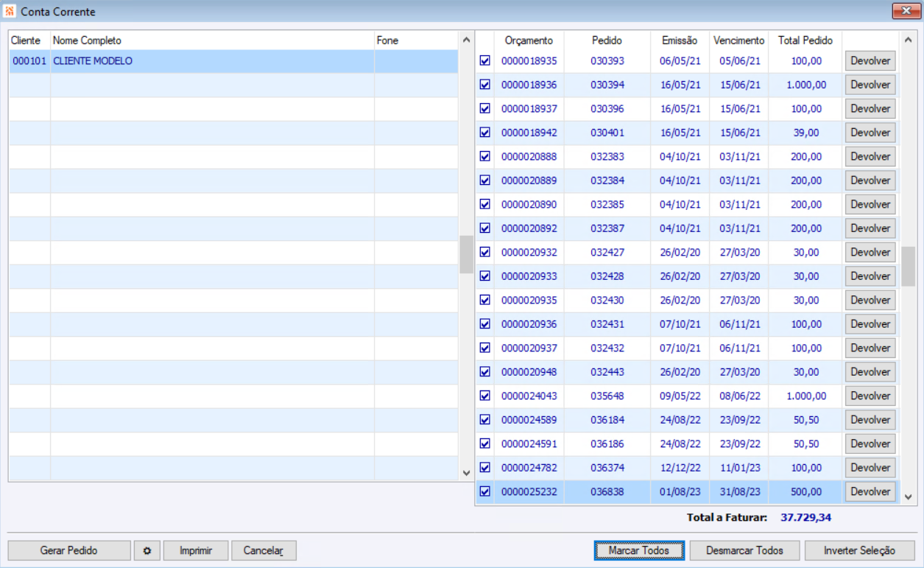Click Desmarcar Todos button
Image resolution: width=924 pixels, height=568 pixels.
744,550
